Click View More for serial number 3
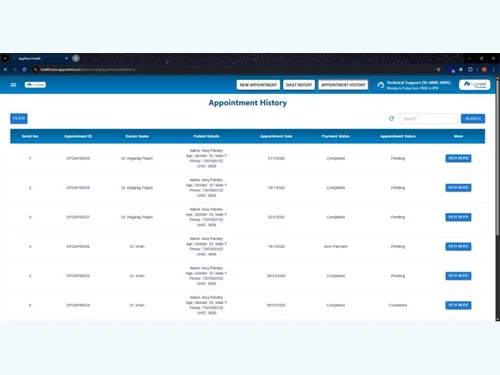 coord(458,217)
